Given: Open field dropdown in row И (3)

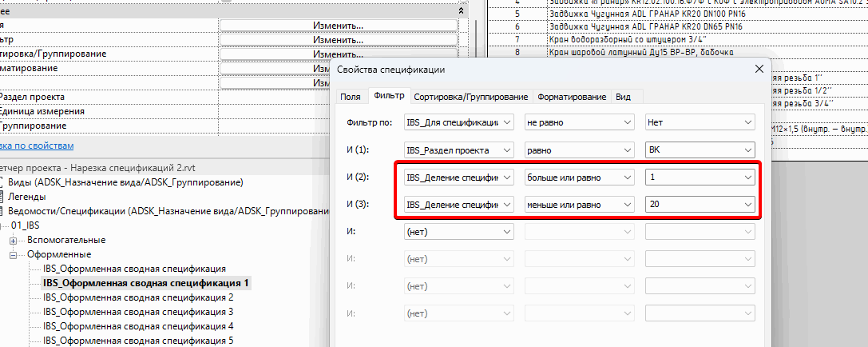Looking at the screenshot, I should (x=459, y=205).
